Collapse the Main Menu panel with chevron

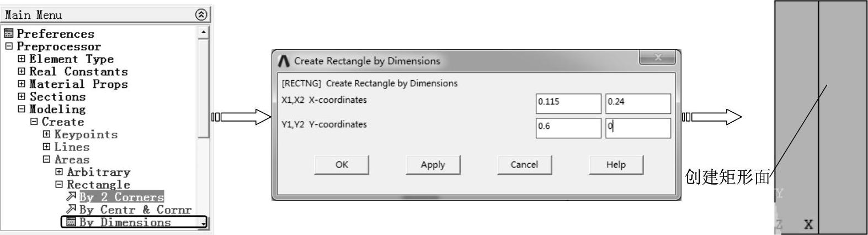[201, 14]
